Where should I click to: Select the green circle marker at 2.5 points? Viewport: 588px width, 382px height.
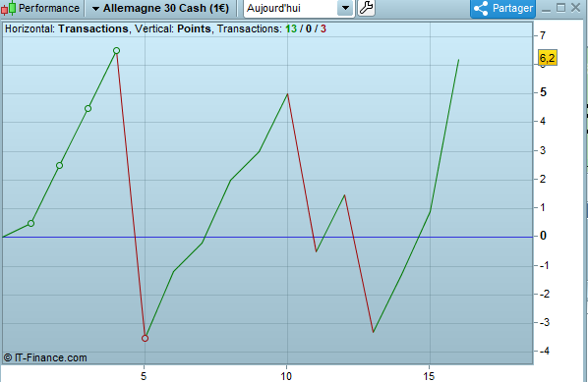pyautogui.click(x=59, y=166)
